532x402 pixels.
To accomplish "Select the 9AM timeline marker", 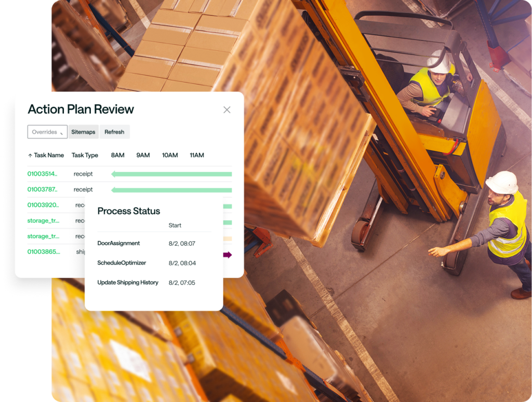I will click(143, 155).
